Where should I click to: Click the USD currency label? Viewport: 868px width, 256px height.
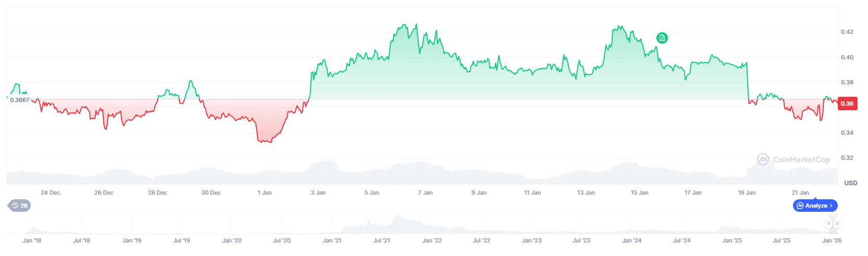850,183
